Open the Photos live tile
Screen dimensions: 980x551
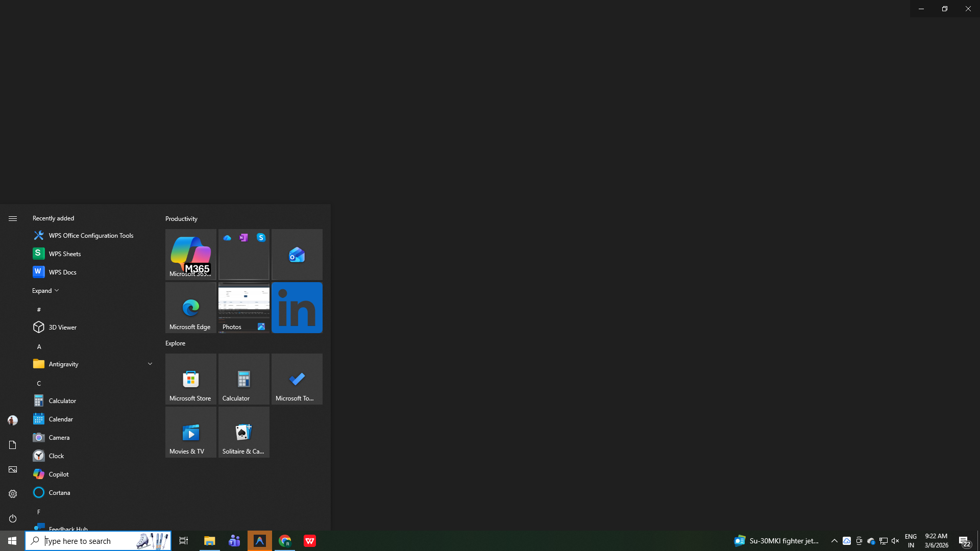(243, 307)
